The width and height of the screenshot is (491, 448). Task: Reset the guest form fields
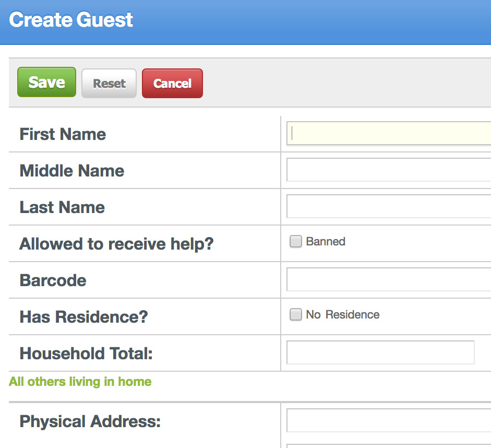pos(109,84)
